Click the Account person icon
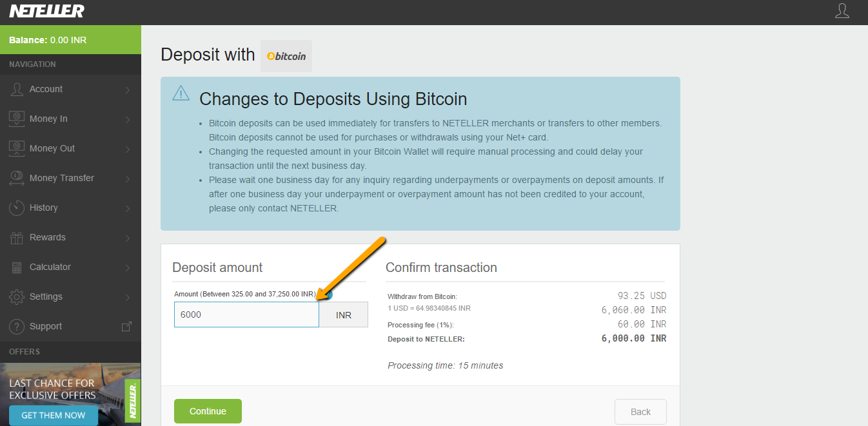This screenshot has width=868, height=426. coord(17,89)
